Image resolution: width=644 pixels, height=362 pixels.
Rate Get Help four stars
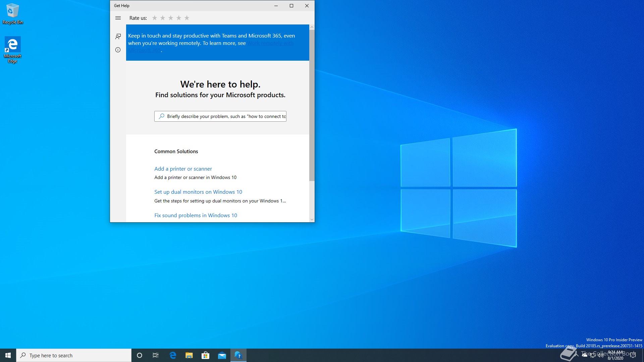pos(179,18)
